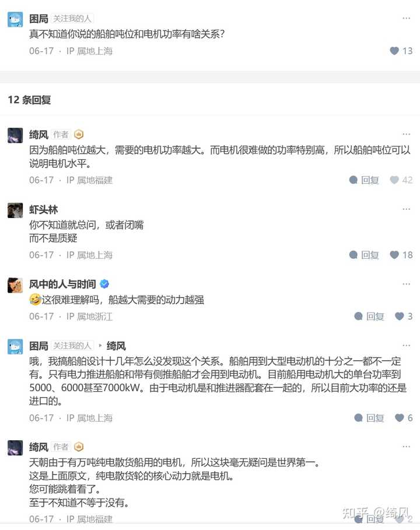Viewport: 420px width, 530px height.
Task: Open more options on 虾头林's comment
Action: 406,209
